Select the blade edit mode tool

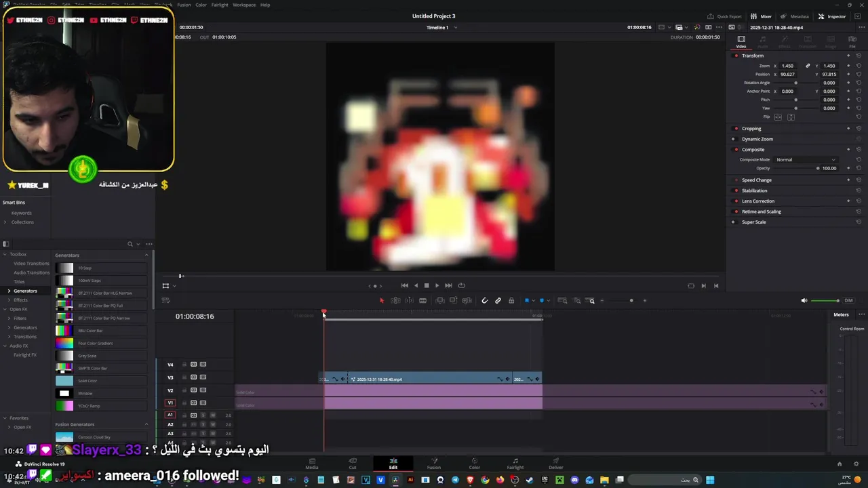[422, 300]
